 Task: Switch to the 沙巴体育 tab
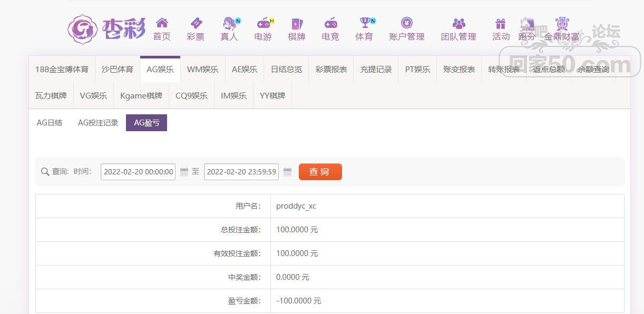pyautogui.click(x=118, y=69)
